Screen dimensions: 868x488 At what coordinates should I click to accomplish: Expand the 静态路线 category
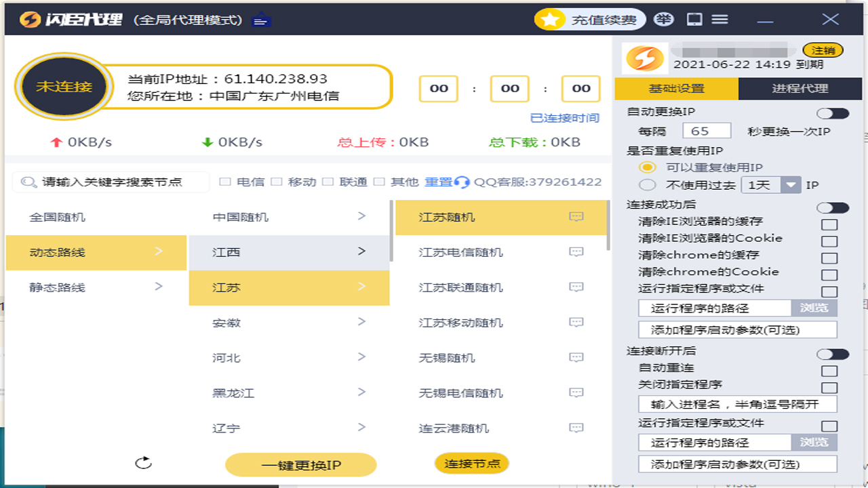[x=96, y=287]
